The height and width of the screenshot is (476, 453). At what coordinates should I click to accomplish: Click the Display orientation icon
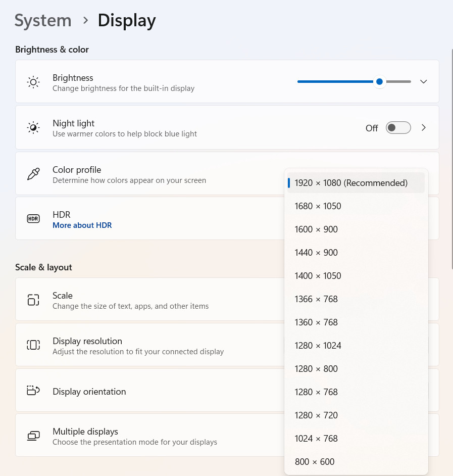(33, 391)
